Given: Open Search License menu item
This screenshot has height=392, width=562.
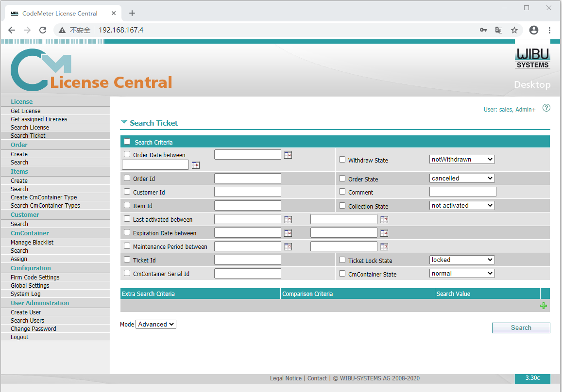Looking at the screenshot, I should 30,128.
